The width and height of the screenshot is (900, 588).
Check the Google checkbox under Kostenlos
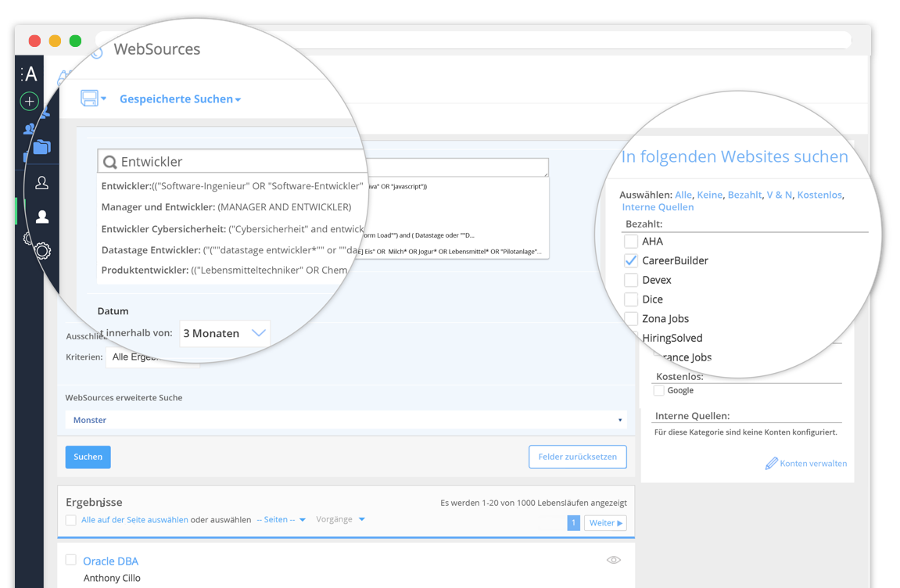point(659,390)
